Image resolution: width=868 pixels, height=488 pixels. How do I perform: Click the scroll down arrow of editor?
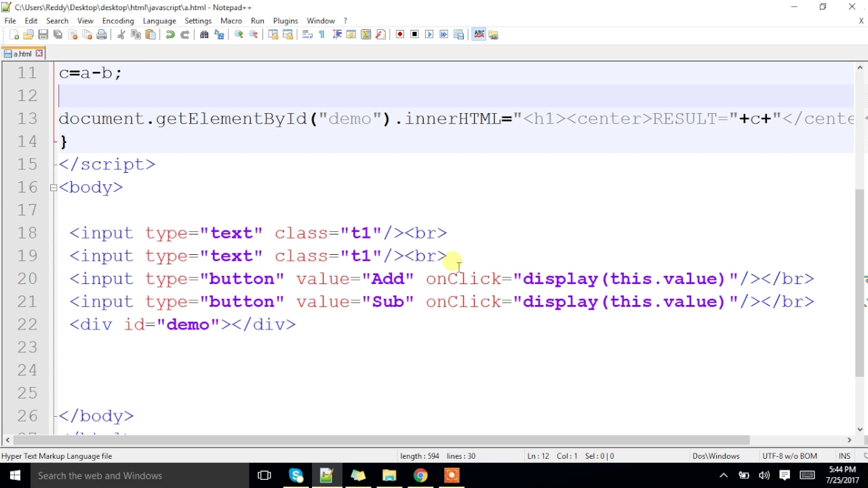[860, 428]
